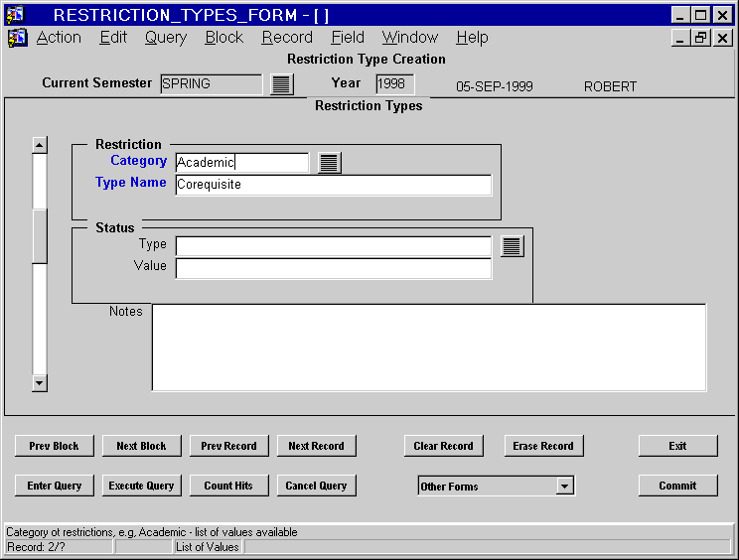The width and height of the screenshot is (739, 560).
Task: Focus the Type Name field
Action: (333, 185)
